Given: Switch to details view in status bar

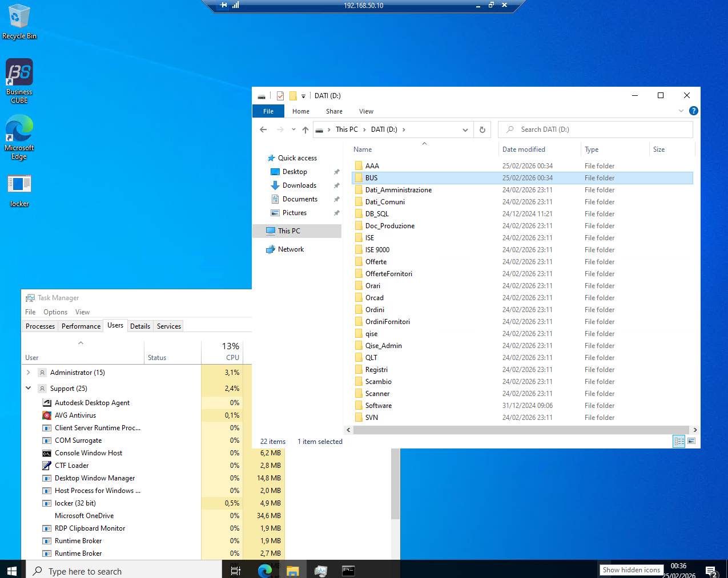Looking at the screenshot, I should (679, 441).
